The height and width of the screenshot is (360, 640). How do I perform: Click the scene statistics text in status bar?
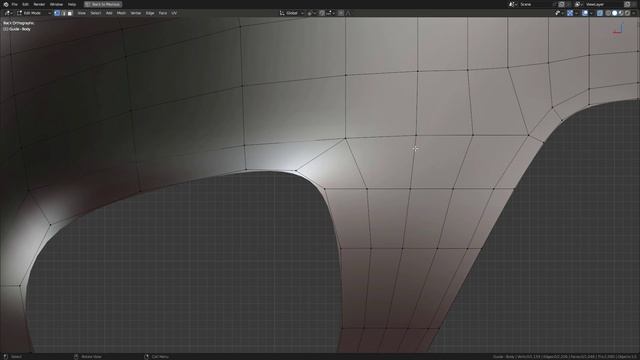565,356
